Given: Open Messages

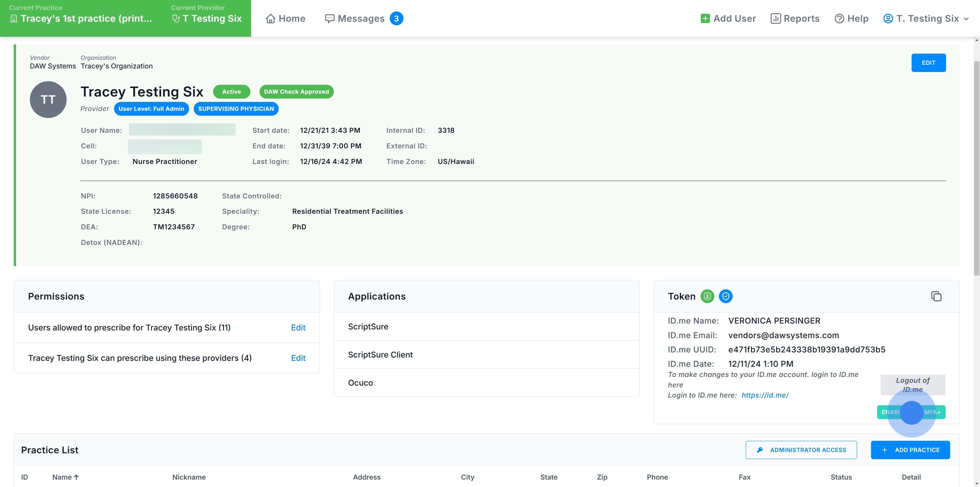Looking at the screenshot, I should click(364, 19).
